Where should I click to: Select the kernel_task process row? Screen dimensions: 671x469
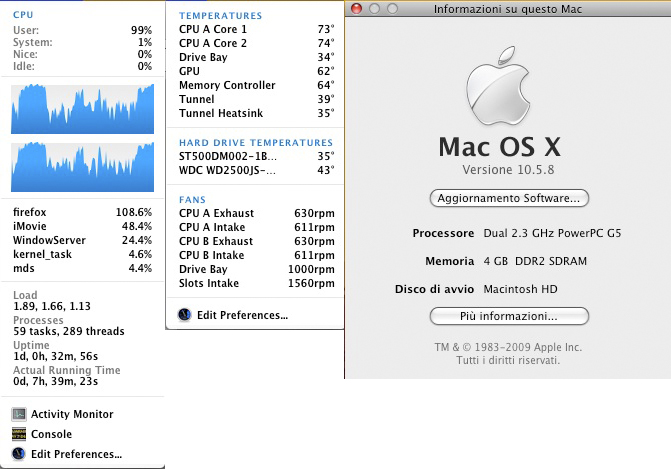(83, 254)
